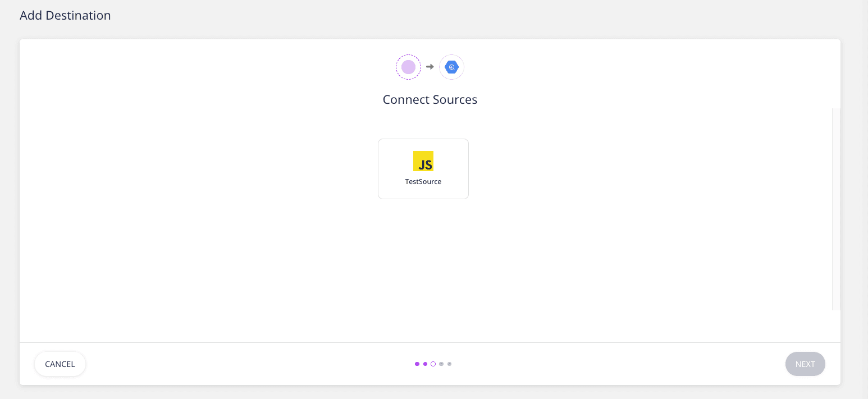868x399 pixels.
Task: Click the footer area between CANCEL and step dots
Action: (247, 364)
